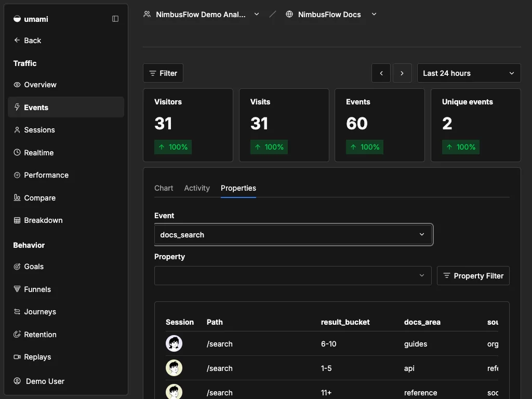Click the api docs_area cell
This screenshot has width=532, height=399.
409,368
